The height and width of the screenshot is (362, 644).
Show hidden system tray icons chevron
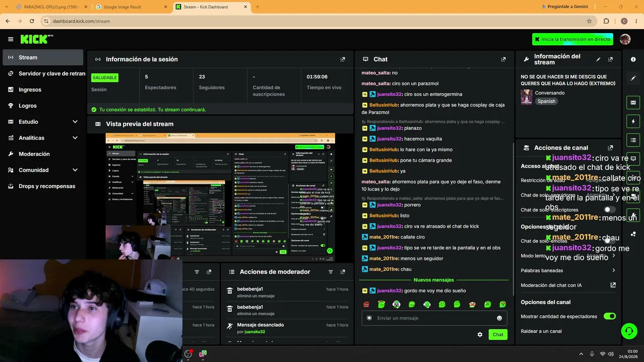[x=581, y=354]
